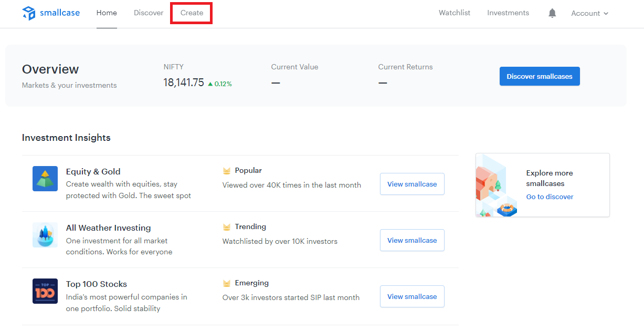
Task: View smallcase for Equity & Gold
Action: point(412,184)
